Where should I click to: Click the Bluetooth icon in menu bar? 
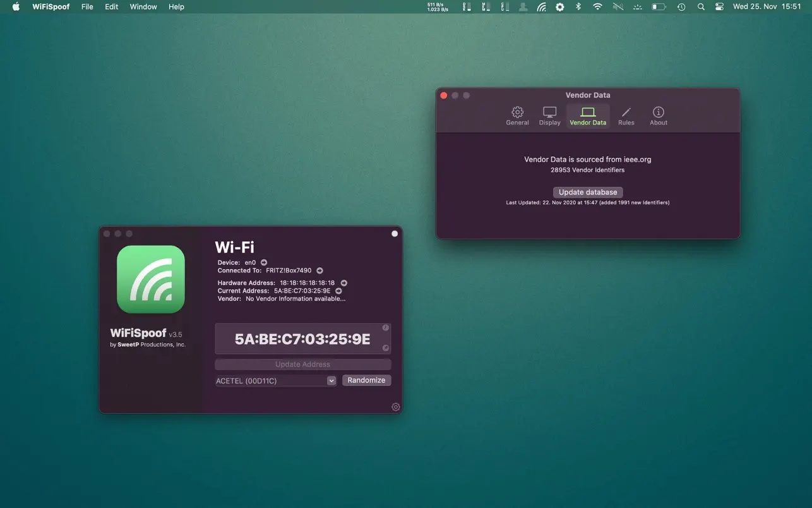pos(578,7)
